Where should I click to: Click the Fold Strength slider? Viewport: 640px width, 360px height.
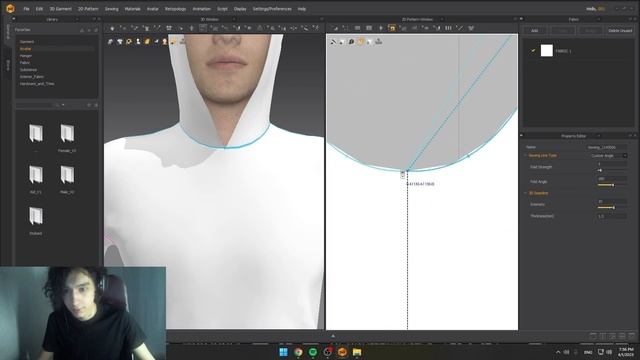point(612,170)
